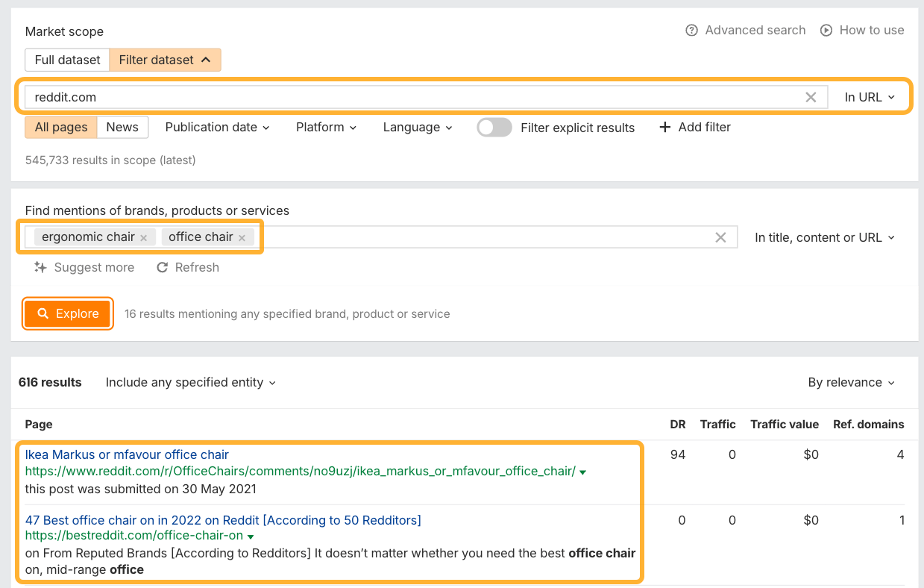Select the Full dataset tab

(66, 59)
